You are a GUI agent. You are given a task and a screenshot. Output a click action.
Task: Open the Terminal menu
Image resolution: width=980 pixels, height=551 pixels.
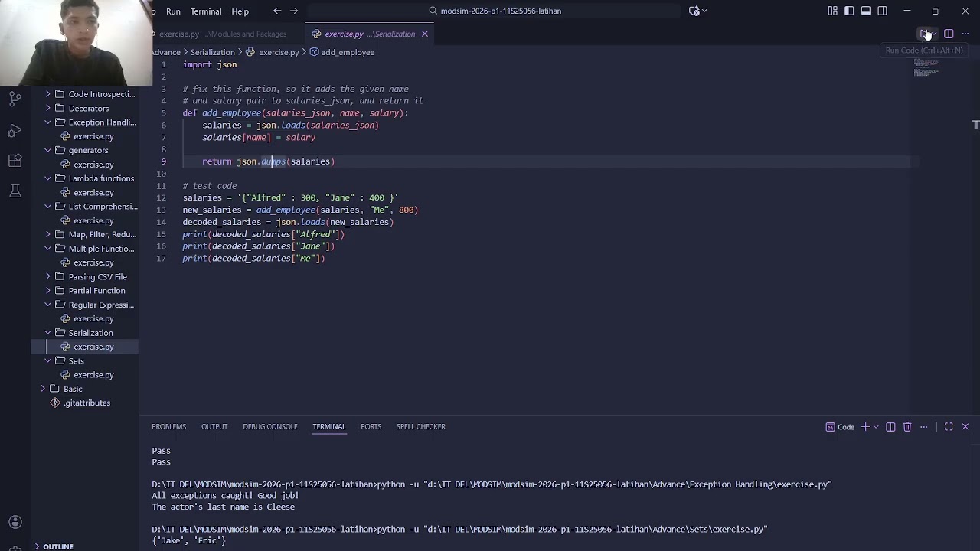[x=206, y=11]
